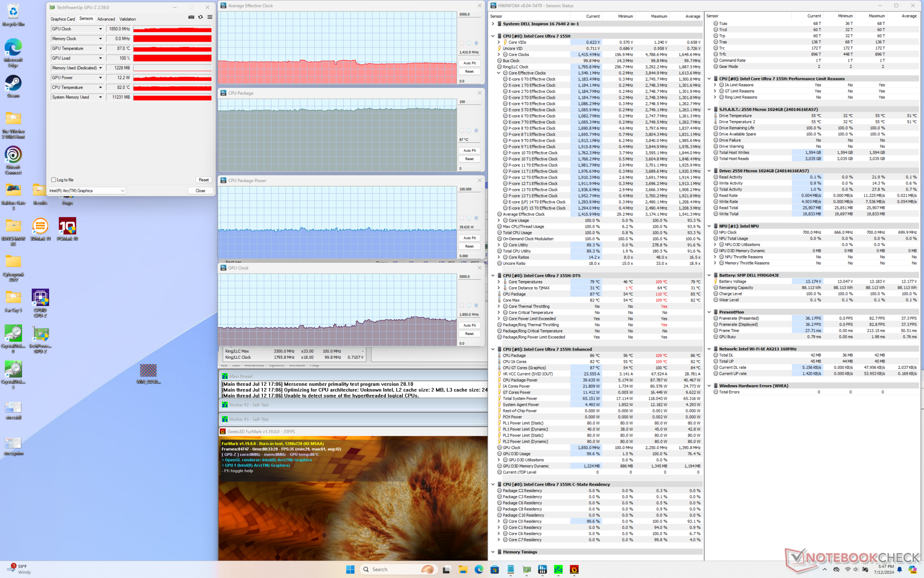Expand the Core Temperatures sensor row

499,282
